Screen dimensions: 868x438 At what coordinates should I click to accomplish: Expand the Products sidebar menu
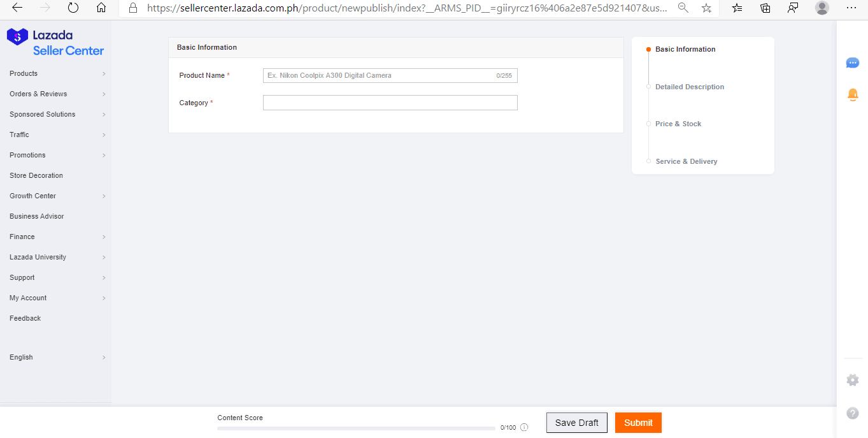pyautogui.click(x=57, y=73)
